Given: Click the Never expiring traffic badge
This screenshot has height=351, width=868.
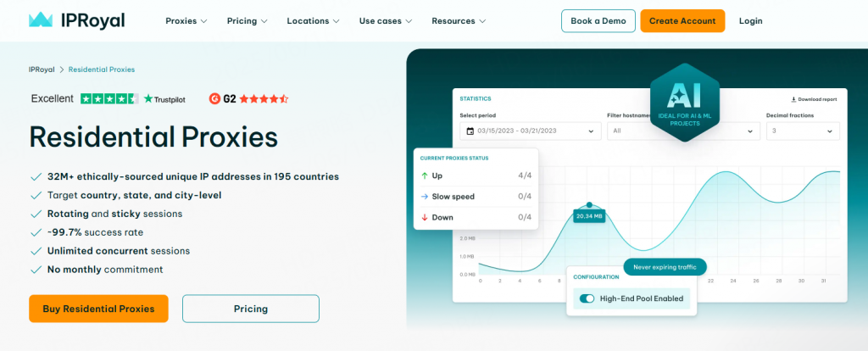Looking at the screenshot, I should [x=665, y=267].
